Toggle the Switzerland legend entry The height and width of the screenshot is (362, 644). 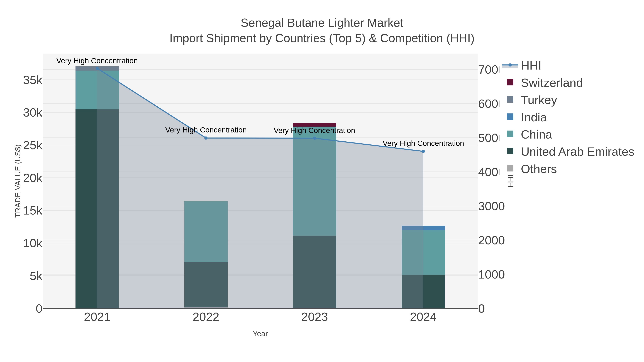tap(545, 83)
